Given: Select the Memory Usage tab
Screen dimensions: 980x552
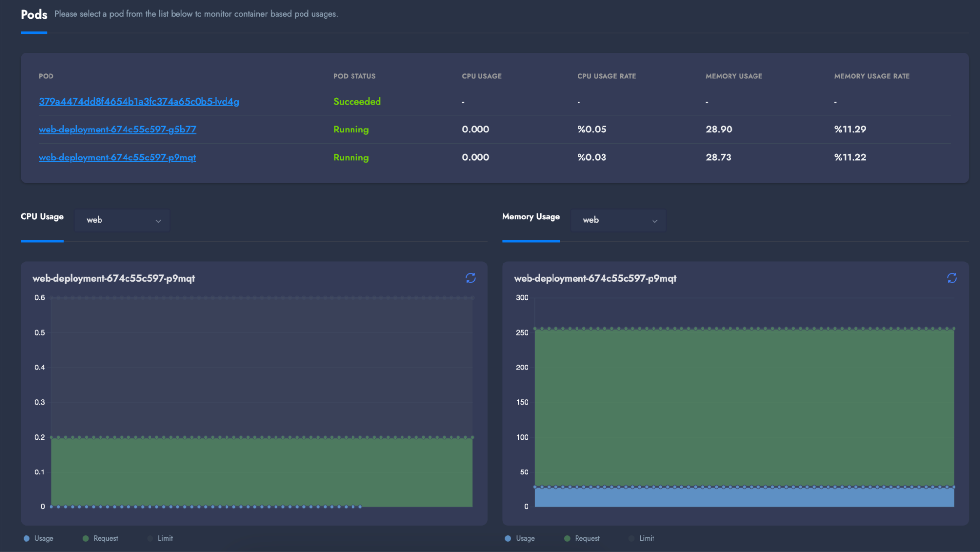Looking at the screenshot, I should click(530, 217).
